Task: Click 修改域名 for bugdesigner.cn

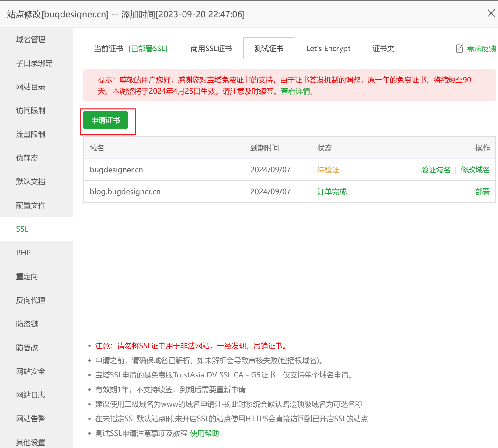Action: point(475,170)
